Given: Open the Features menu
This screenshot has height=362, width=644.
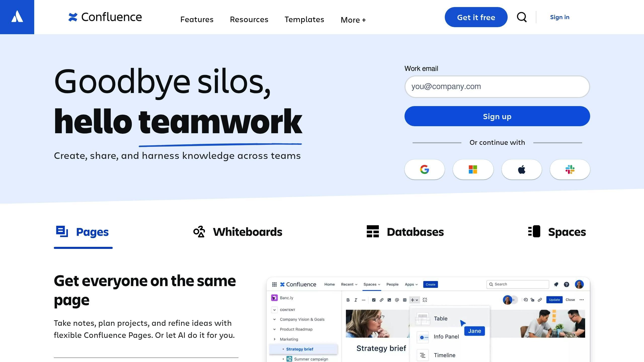Looking at the screenshot, I should 197,19.
